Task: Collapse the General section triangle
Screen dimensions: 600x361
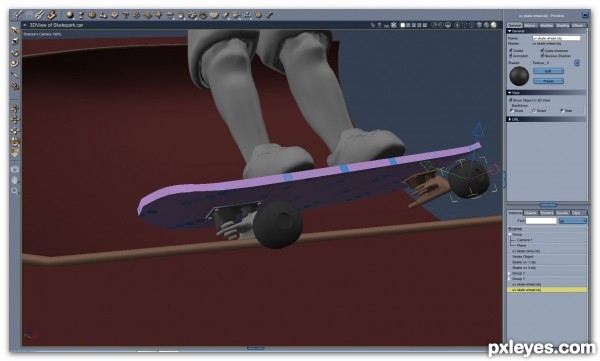Action: 510,31
